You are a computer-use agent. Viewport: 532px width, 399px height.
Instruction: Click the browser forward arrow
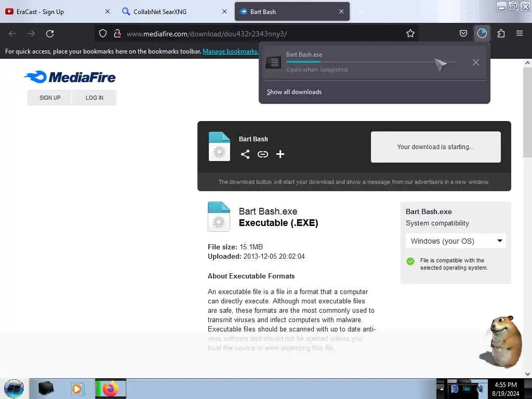31,34
